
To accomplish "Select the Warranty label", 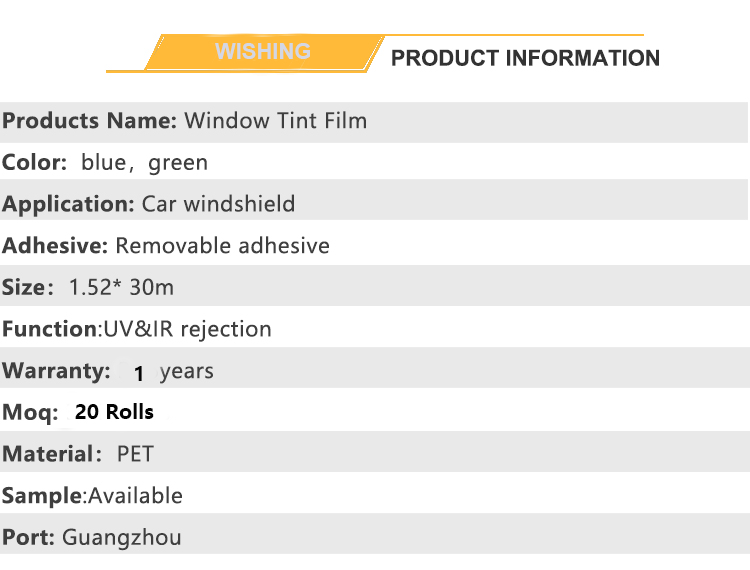I will pos(56,371).
